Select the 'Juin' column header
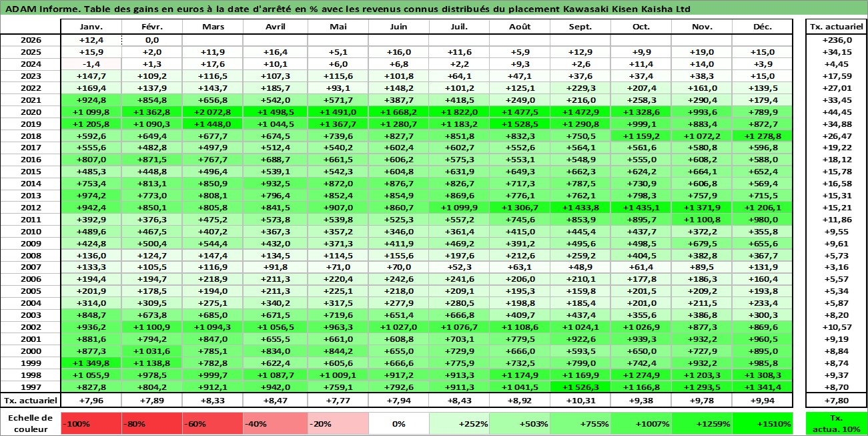 click(398, 27)
